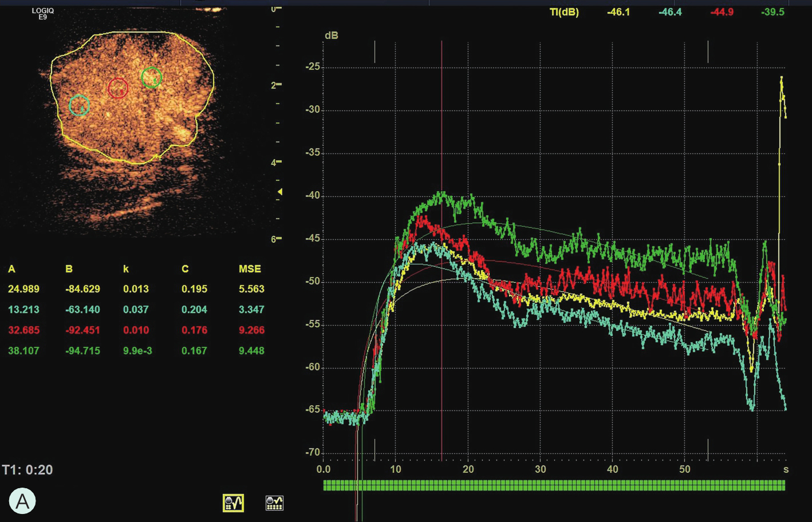The width and height of the screenshot is (812, 522).
Task: Click the k column header in fit table
Action: pos(126,269)
